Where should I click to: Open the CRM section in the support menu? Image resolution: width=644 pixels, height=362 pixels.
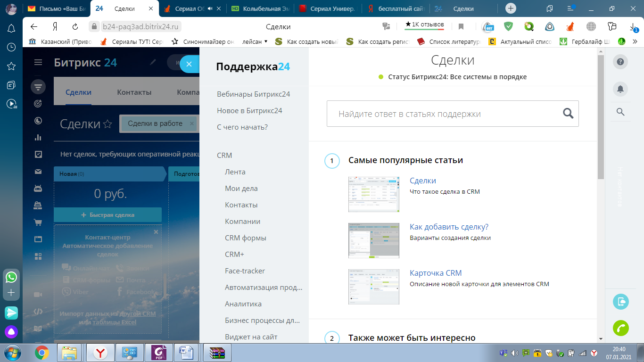[x=224, y=156]
